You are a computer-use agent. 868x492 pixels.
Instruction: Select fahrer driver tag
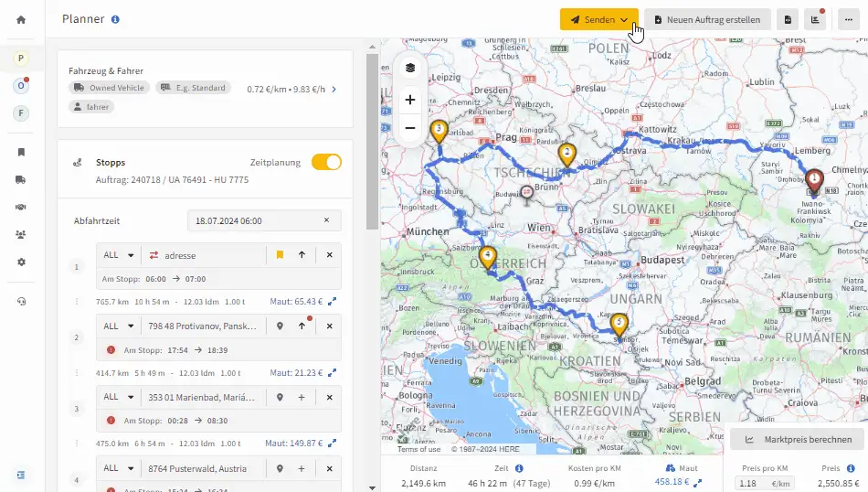(x=91, y=106)
